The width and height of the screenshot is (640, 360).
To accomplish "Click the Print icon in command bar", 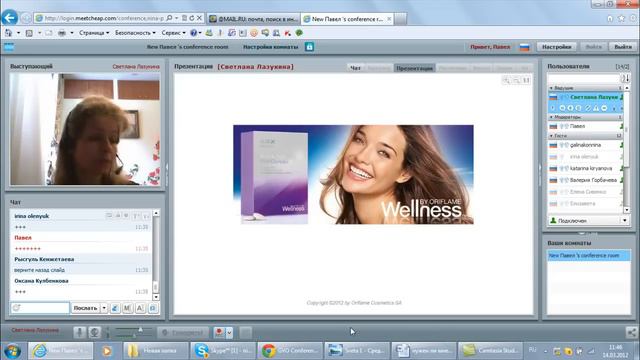I will [62, 33].
